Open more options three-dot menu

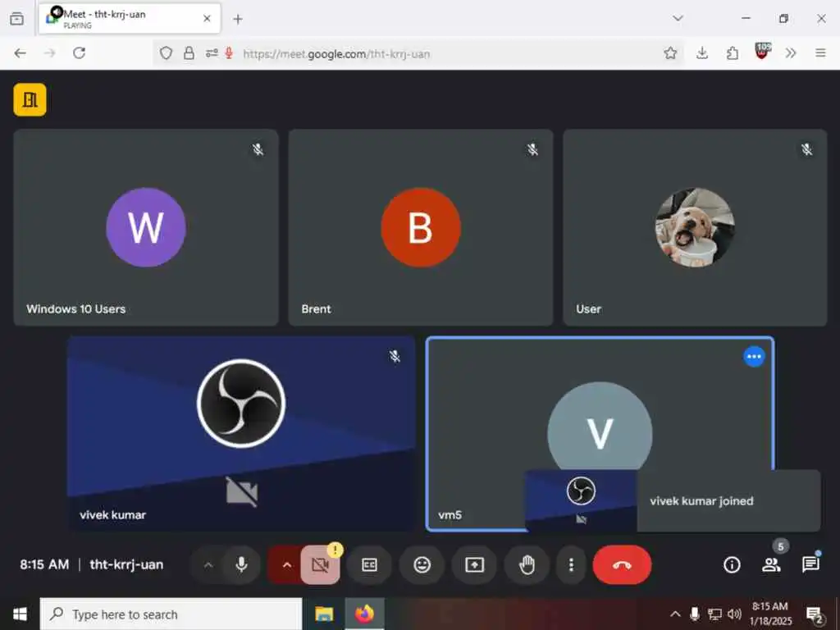coord(571,564)
